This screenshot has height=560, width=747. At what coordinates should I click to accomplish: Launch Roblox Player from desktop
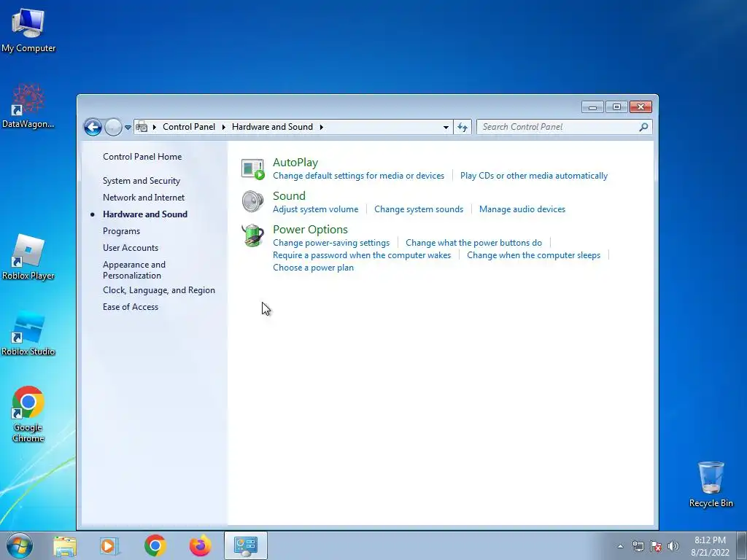pos(28,257)
